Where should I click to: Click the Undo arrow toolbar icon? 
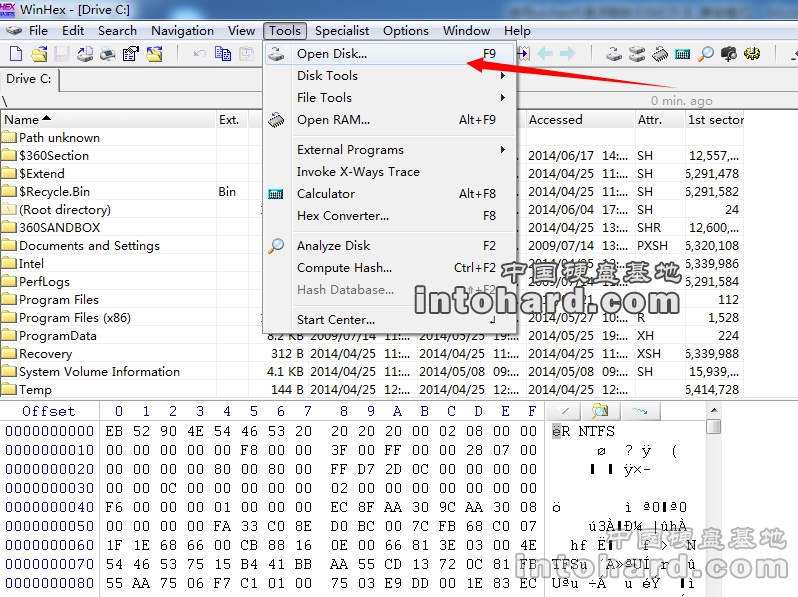pyautogui.click(x=200, y=53)
